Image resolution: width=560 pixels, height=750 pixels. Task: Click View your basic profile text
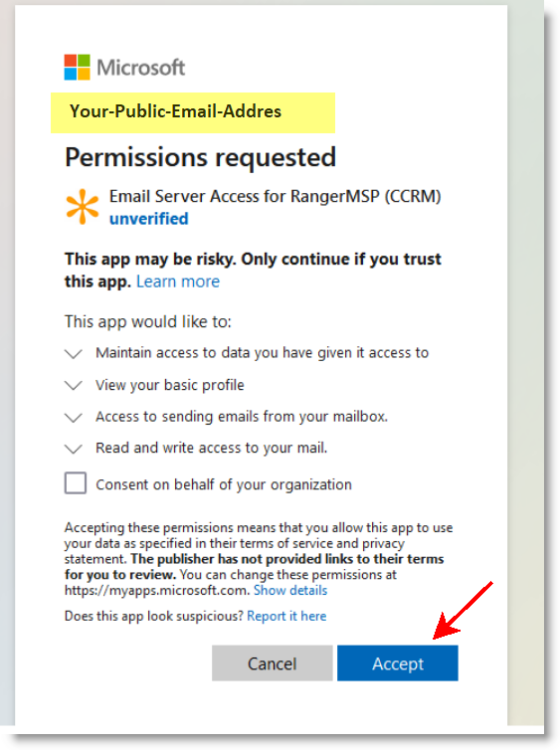pyautogui.click(x=170, y=385)
